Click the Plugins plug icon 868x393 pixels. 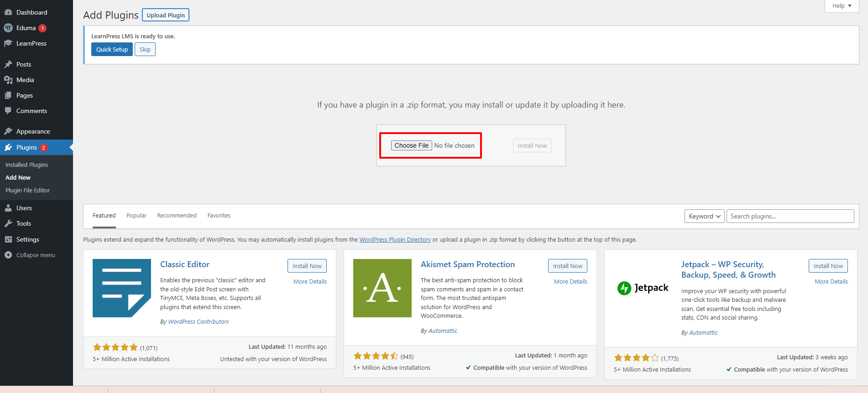8,147
